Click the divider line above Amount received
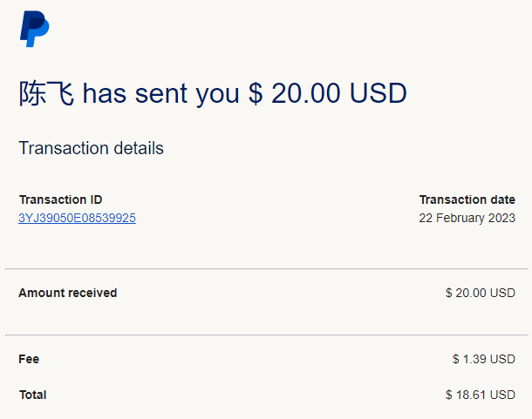This screenshot has height=419, width=532. click(267, 269)
